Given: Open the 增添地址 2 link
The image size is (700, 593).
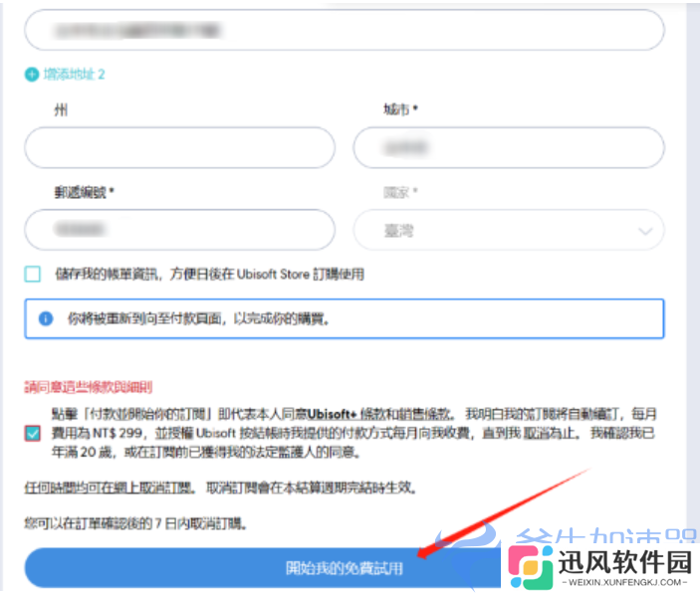Looking at the screenshot, I should pyautogui.click(x=74, y=74).
